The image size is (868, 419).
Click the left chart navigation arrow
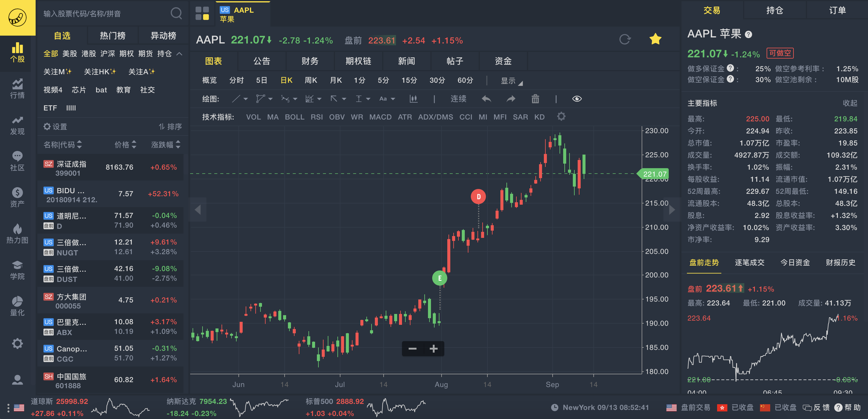(198, 210)
